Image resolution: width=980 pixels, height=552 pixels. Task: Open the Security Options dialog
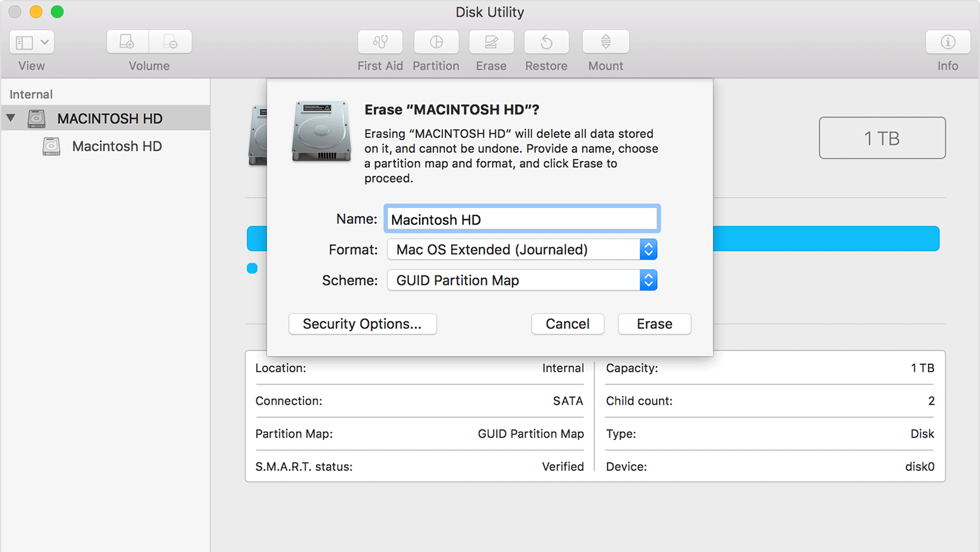tap(362, 324)
